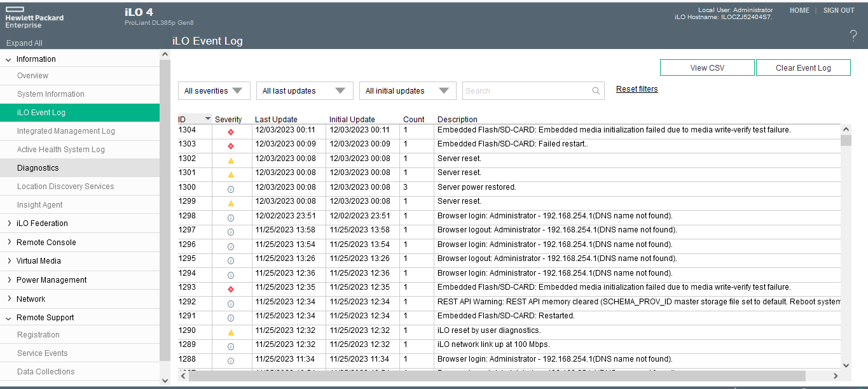Open the All last updates dropdown
Image resolution: width=868 pixels, height=389 pixels.
(x=304, y=91)
